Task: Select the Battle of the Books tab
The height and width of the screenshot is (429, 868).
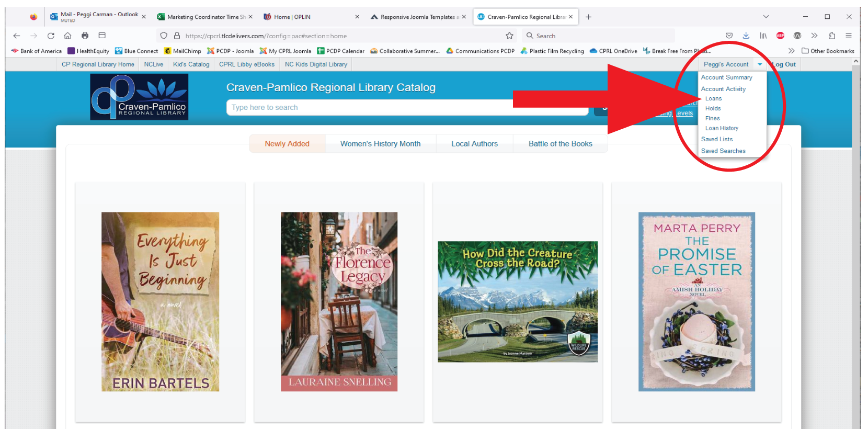Action: [x=561, y=143]
